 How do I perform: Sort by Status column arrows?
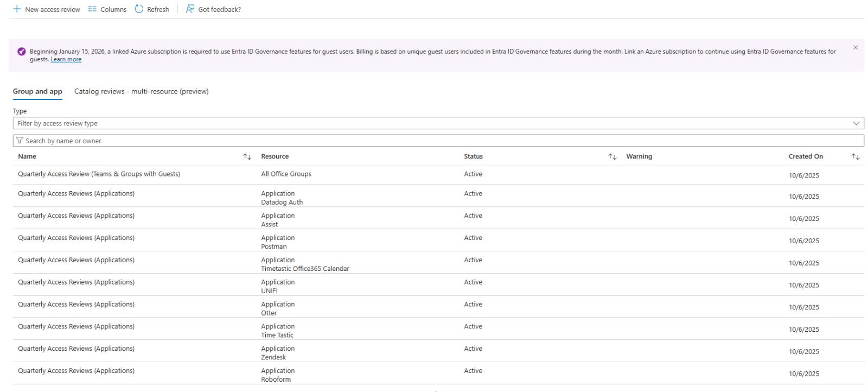(612, 156)
